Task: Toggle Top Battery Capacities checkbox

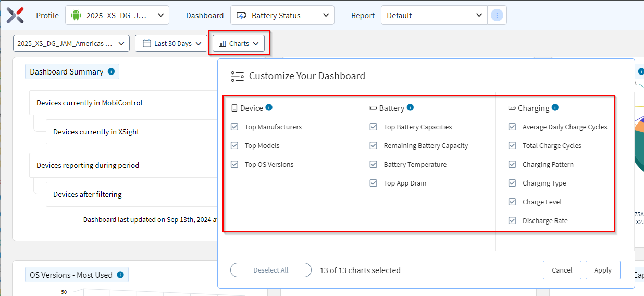Action: click(x=373, y=127)
